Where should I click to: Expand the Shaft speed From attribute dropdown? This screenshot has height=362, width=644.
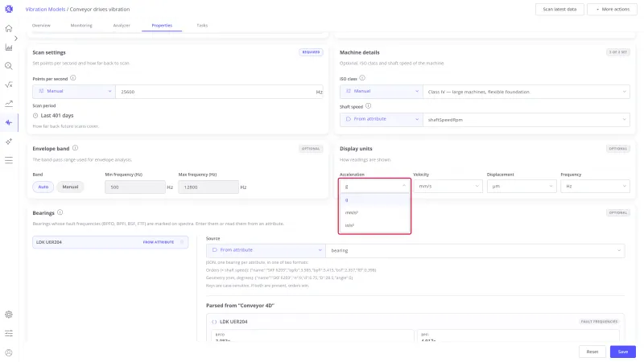pyautogui.click(x=381, y=119)
